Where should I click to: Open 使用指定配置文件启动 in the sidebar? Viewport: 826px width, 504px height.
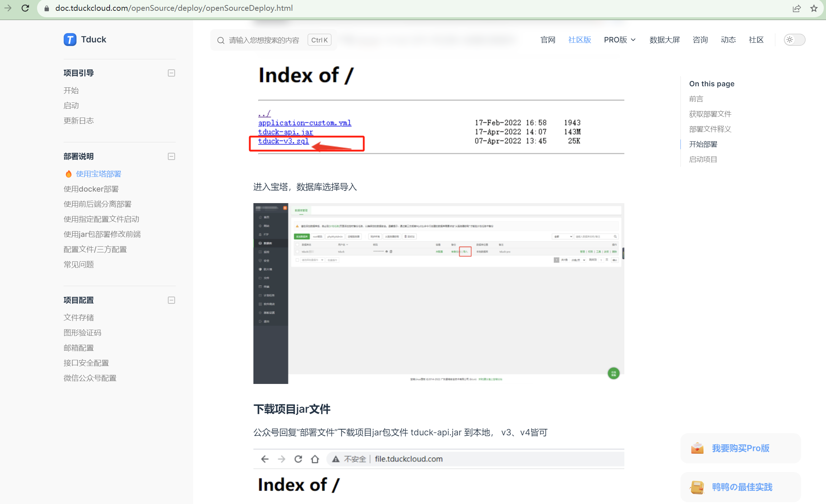click(101, 219)
